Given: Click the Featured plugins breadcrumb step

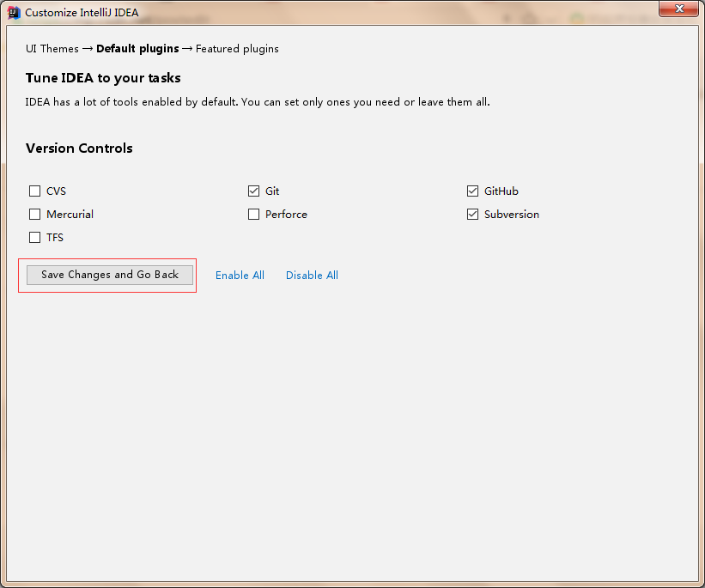Looking at the screenshot, I should click(x=237, y=49).
